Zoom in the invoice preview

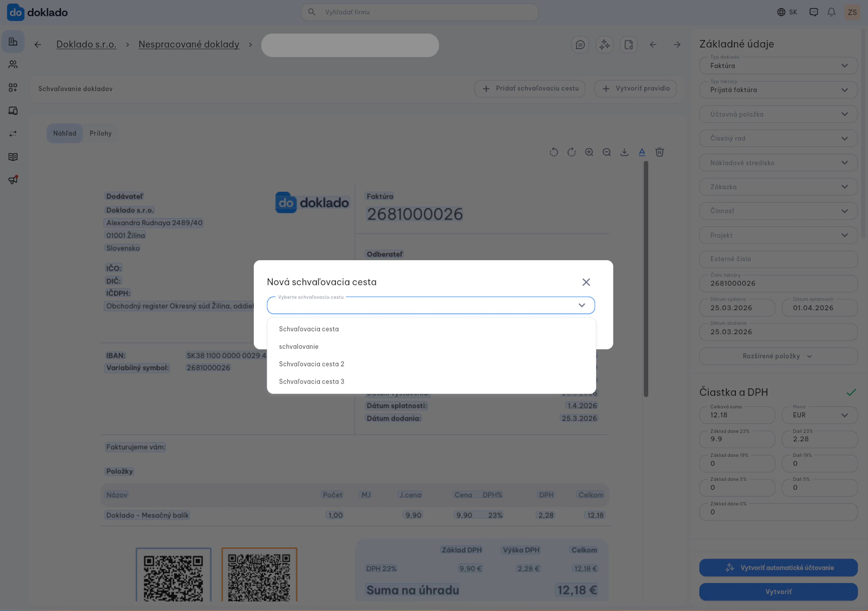589,152
